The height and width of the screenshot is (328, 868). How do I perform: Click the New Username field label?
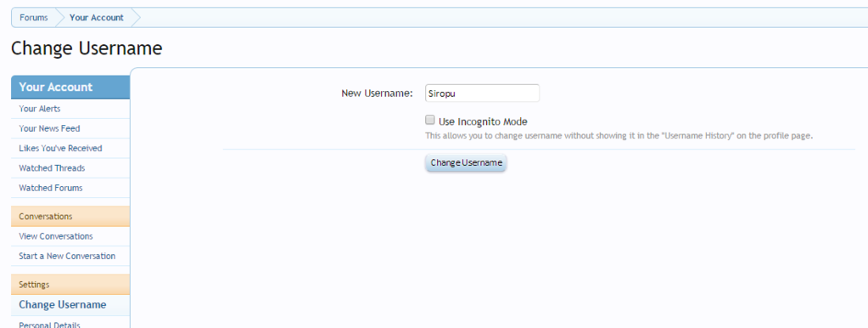(x=377, y=93)
